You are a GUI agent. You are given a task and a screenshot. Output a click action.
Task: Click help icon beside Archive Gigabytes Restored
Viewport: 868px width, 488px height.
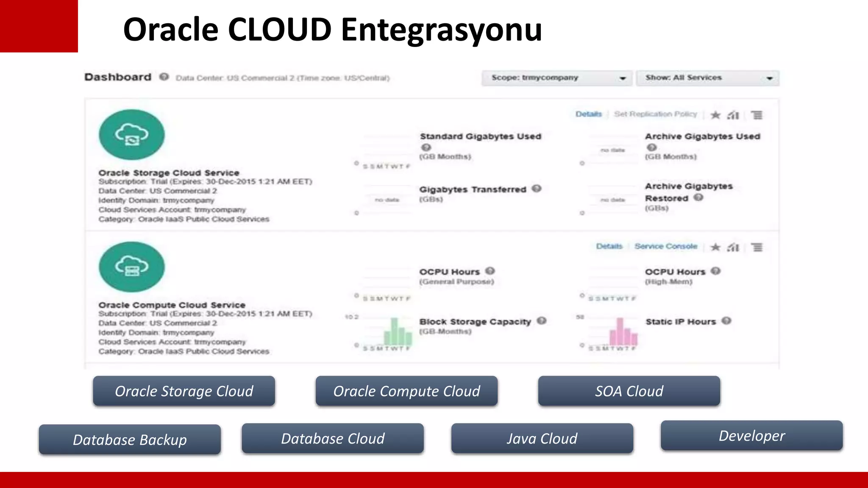[x=698, y=197]
